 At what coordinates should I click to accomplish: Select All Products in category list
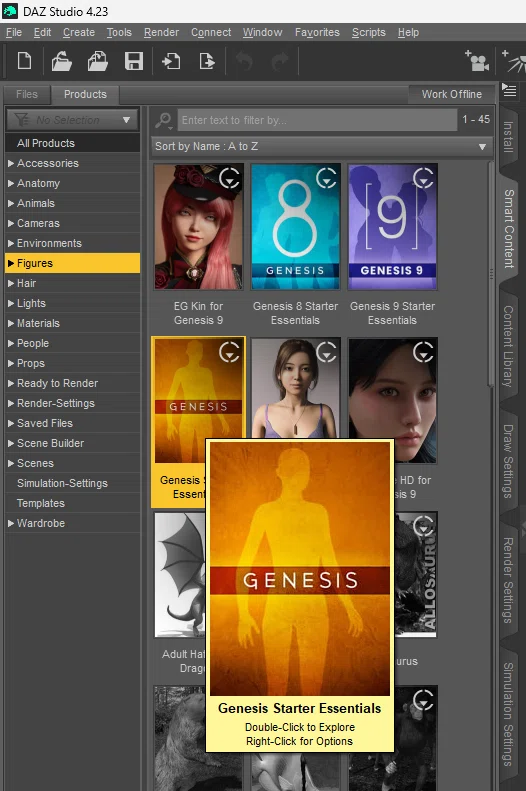pos(72,143)
